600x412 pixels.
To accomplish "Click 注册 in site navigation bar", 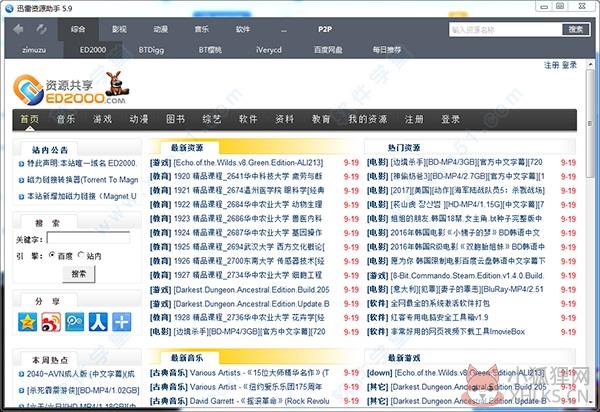I will click(x=414, y=119).
